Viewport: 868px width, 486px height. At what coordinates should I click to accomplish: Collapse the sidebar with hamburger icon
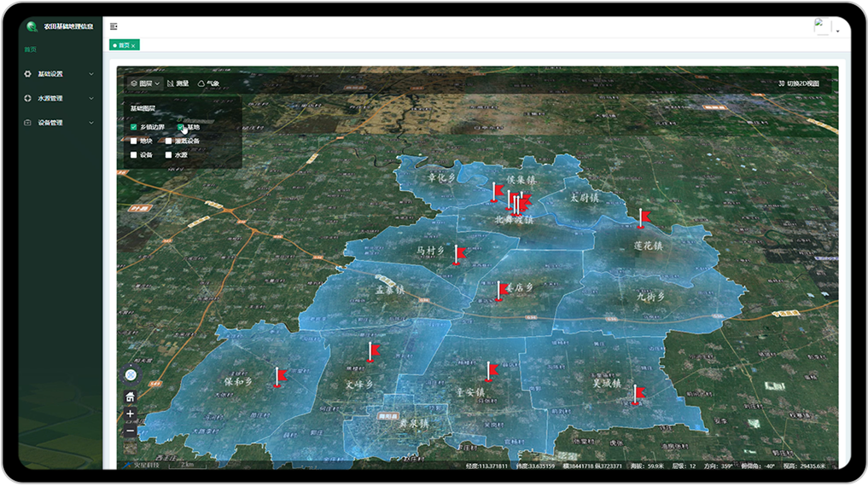[x=114, y=27]
